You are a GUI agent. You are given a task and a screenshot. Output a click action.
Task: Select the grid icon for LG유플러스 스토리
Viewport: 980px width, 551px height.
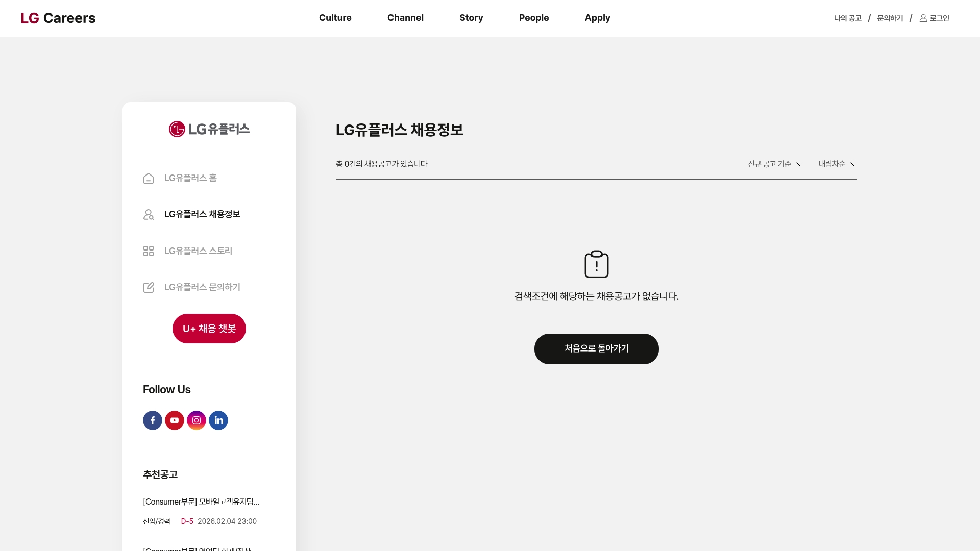[149, 251]
